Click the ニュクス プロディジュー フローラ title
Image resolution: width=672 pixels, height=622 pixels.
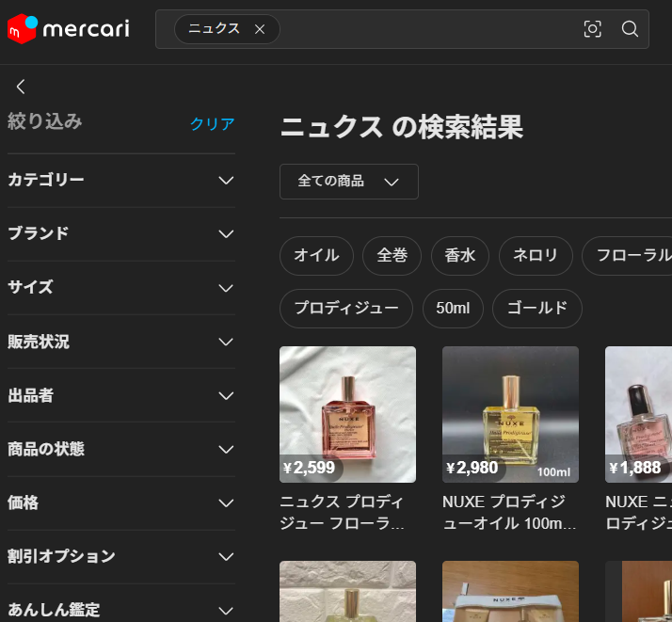point(342,512)
